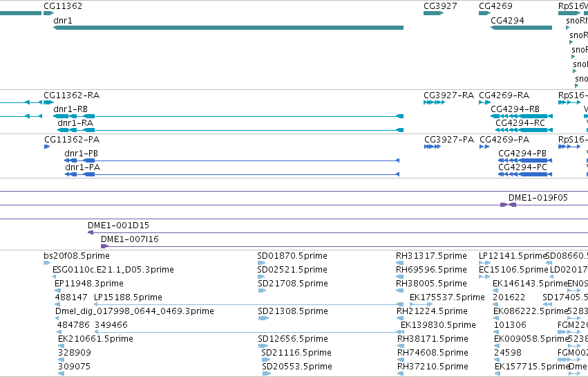Click the dnr1-PB coding sequence label

click(81, 154)
